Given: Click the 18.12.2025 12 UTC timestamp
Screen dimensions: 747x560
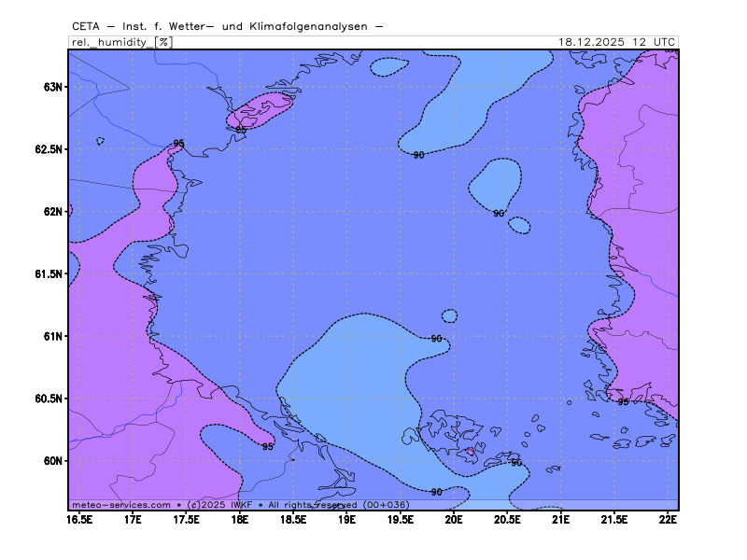Looking at the screenshot, I should click(616, 42).
